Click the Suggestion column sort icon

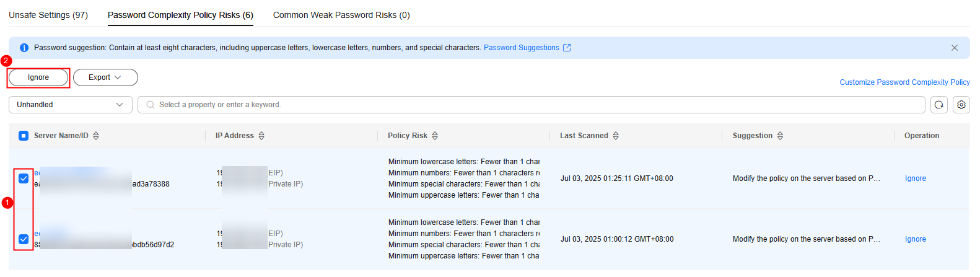click(780, 136)
